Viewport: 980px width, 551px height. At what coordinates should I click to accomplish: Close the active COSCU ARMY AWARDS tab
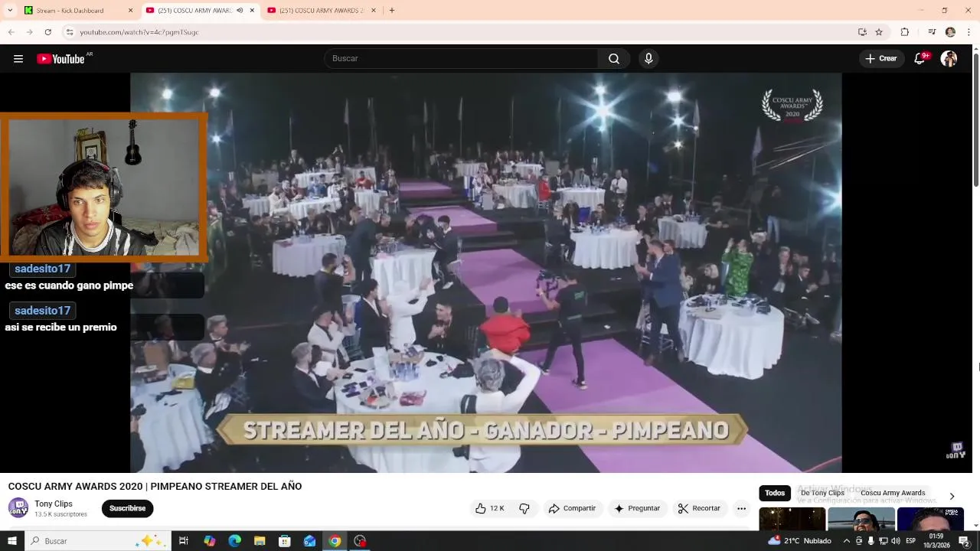(x=252, y=11)
